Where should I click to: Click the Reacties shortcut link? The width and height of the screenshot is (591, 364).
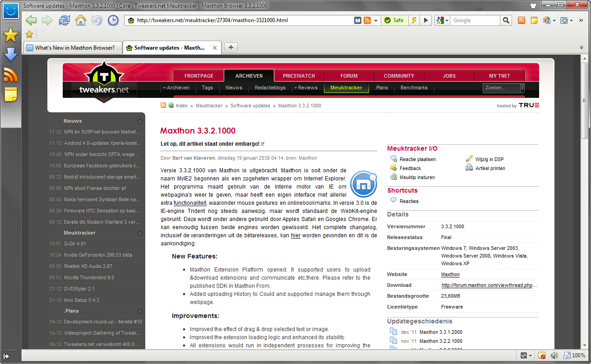tap(409, 201)
